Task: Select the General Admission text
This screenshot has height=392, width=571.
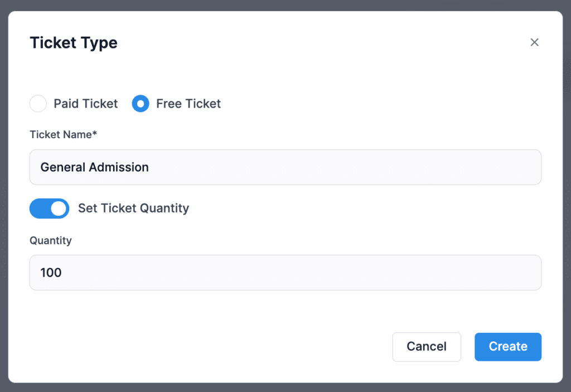Action: [x=94, y=167]
